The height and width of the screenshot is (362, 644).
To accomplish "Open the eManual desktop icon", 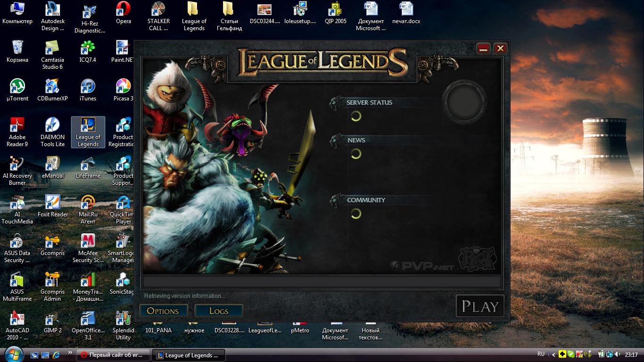I will click(53, 168).
